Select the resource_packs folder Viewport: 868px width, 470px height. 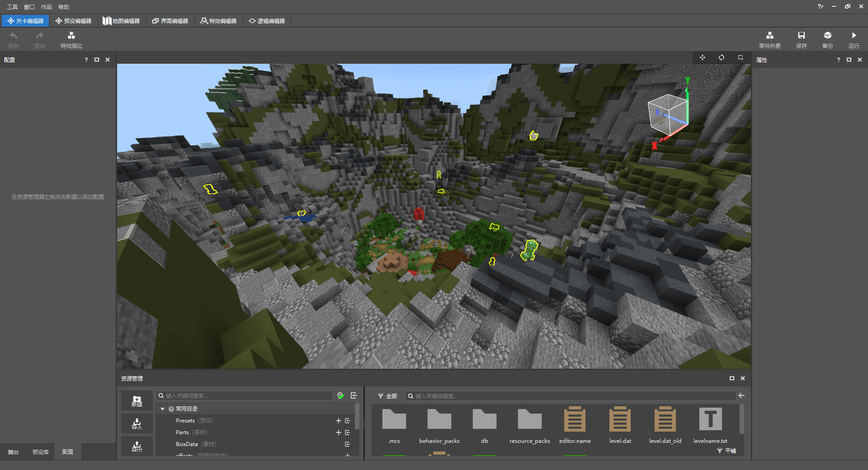click(530, 425)
